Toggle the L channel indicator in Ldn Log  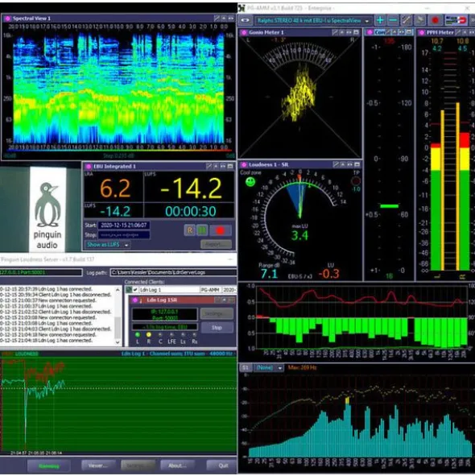138,335
